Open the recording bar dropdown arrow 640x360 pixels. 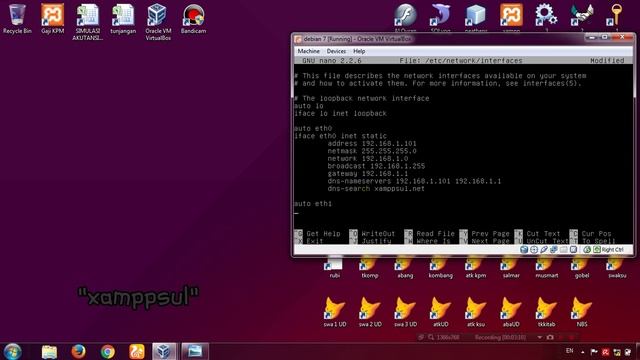(x=540, y=338)
